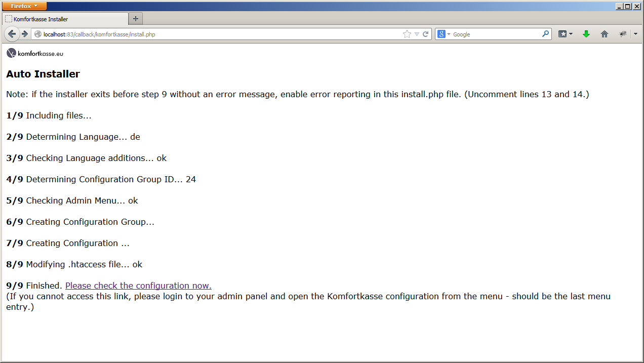Viewport: 644px width, 363px height.
Task: Show the downloads panel arrow
Action: coord(586,34)
